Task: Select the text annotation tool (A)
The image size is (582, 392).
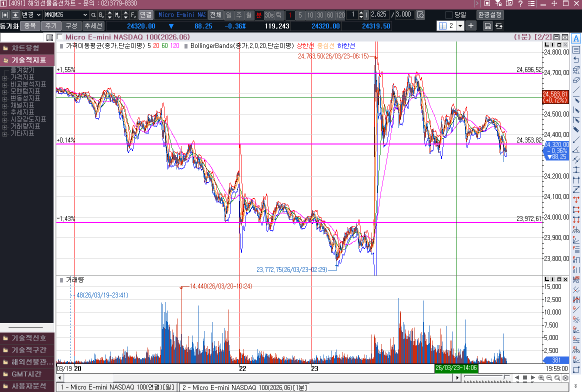Action: coord(576,39)
